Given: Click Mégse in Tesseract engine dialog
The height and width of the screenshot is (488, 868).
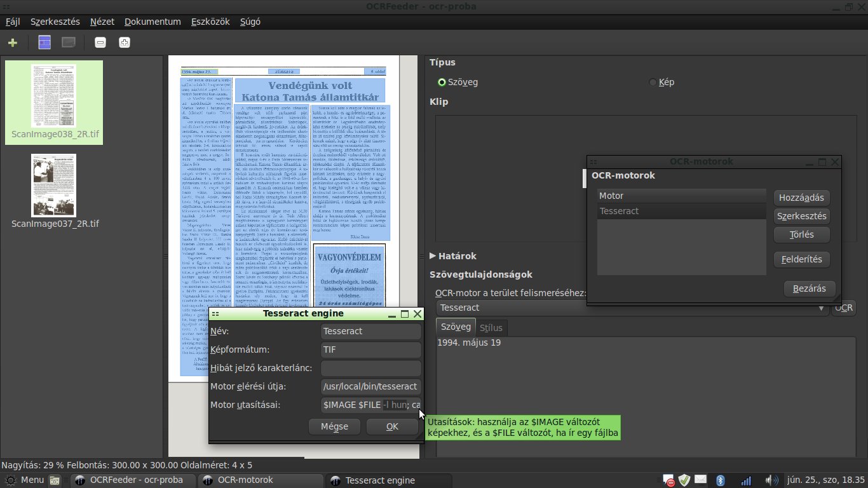Looking at the screenshot, I should click(334, 426).
